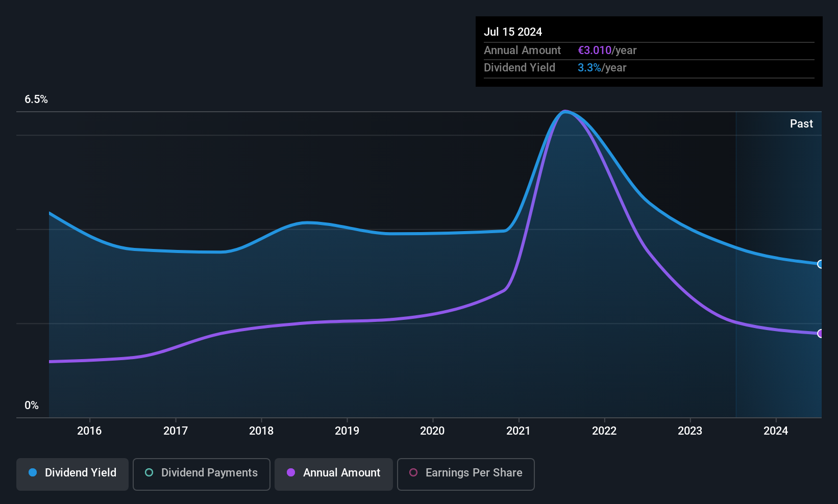This screenshot has width=838, height=504.
Task: Click the 2024 x-axis label
Action: (x=776, y=431)
